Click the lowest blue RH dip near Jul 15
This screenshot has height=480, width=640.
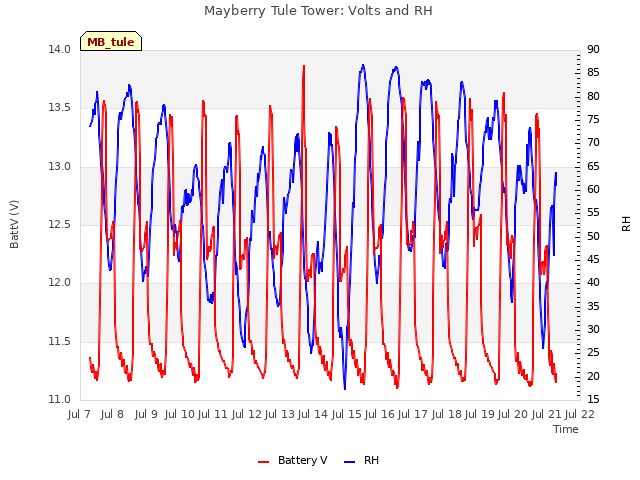345,388
